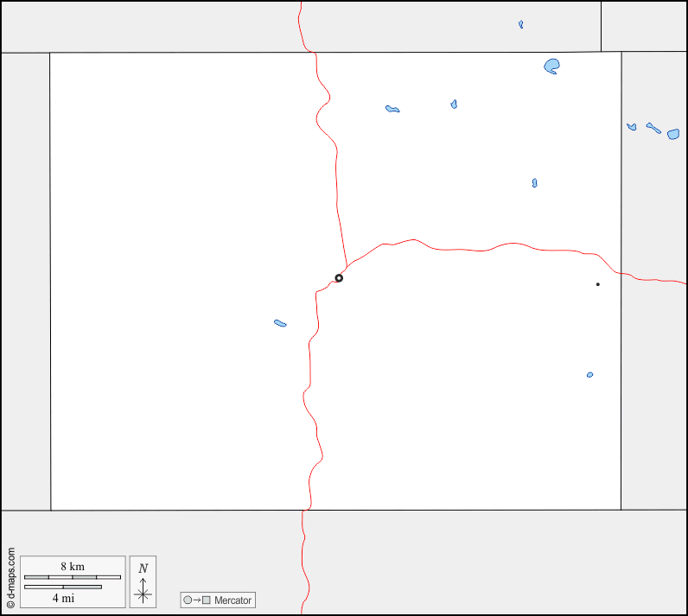Click the circle-to-square projection symbol
The width and height of the screenshot is (688, 616).
coord(197,600)
